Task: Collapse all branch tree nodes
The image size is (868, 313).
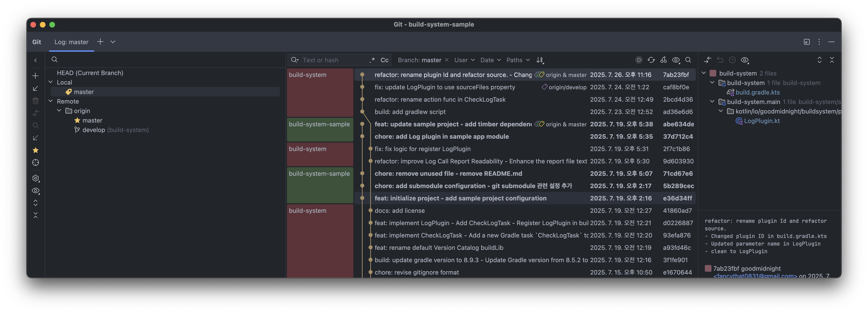Action: click(x=35, y=215)
